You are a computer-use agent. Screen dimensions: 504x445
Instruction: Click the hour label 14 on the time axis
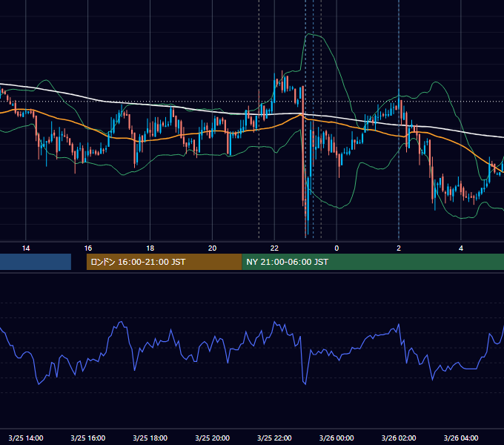tap(26, 248)
